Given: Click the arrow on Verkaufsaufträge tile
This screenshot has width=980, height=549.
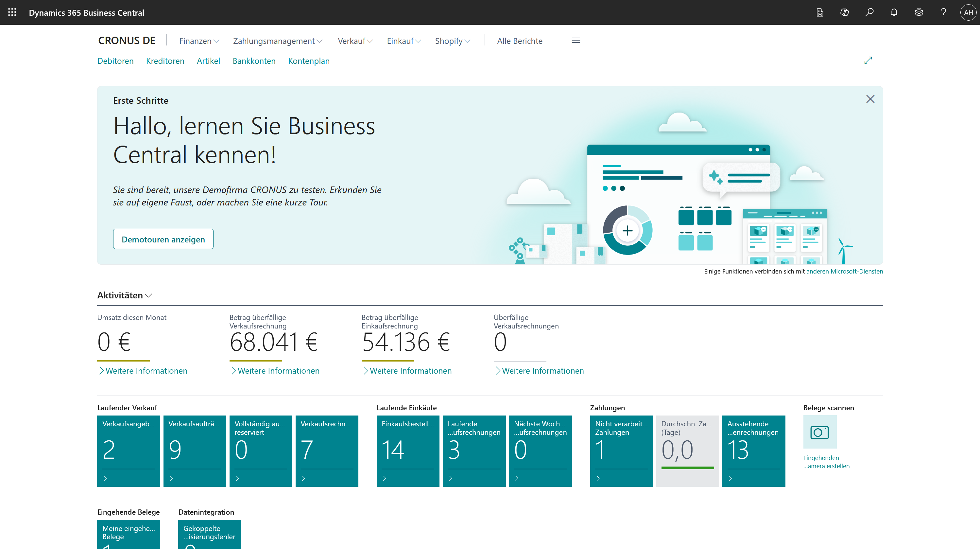Looking at the screenshot, I should 172,478.
